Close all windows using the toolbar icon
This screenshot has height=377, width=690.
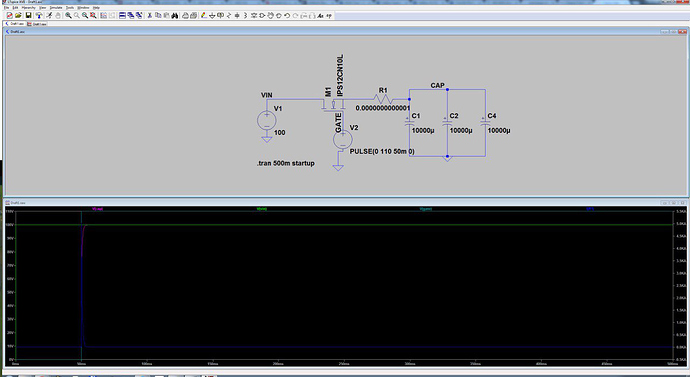pos(139,15)
